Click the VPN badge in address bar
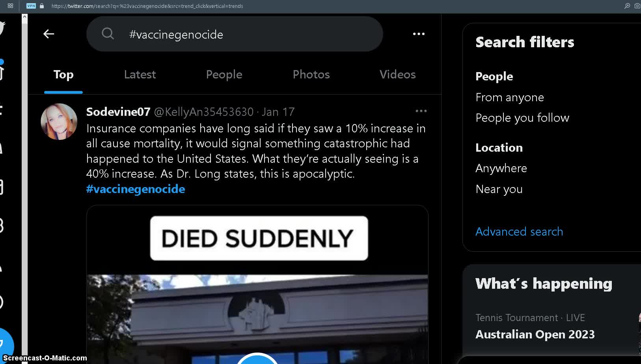641x364 pixels. click(31, 6)
